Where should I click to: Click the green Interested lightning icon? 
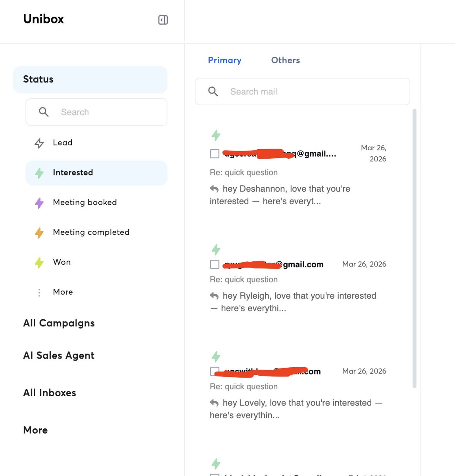click(x=39, y=173)
